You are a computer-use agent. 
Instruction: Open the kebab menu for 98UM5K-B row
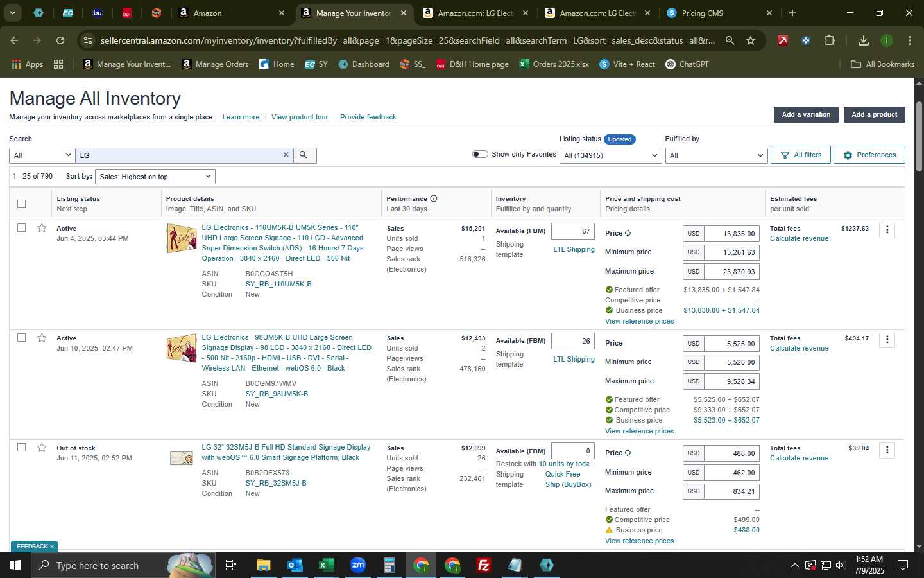887,340
